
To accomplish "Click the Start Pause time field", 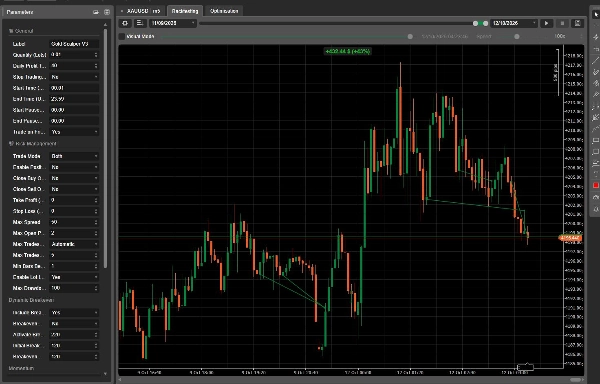I will (x=74, y=110).
